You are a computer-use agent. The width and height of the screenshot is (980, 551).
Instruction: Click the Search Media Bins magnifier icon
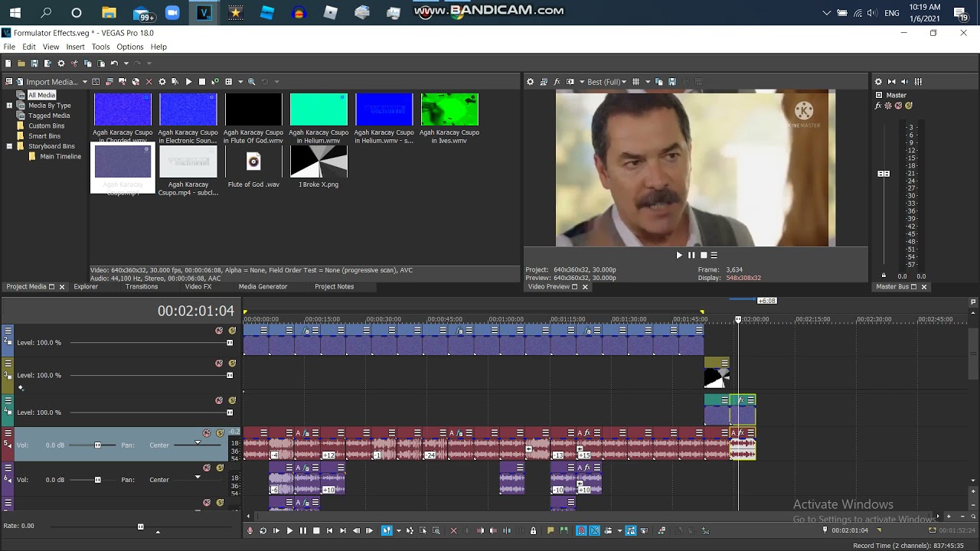[x=251, y=82]
